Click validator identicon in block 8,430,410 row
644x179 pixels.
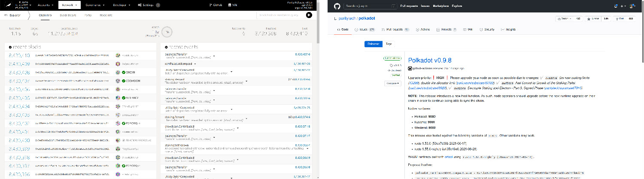click(x=118, y=56)
